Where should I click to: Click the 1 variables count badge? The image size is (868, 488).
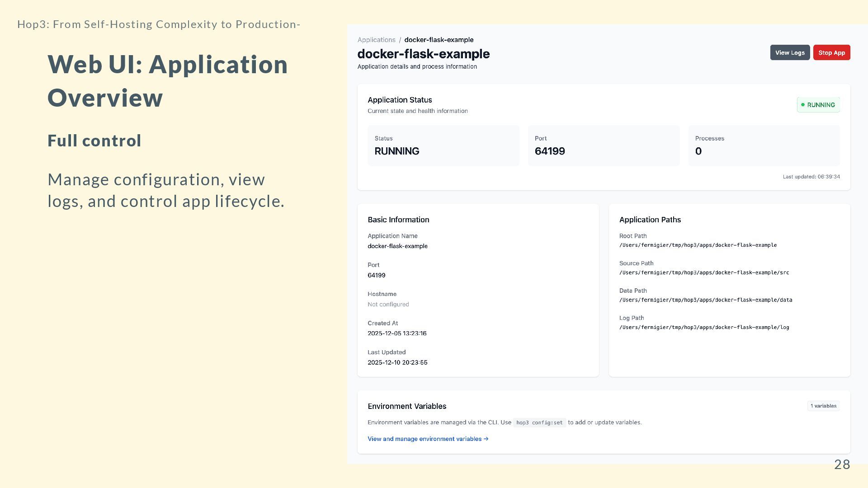point(823,406)
